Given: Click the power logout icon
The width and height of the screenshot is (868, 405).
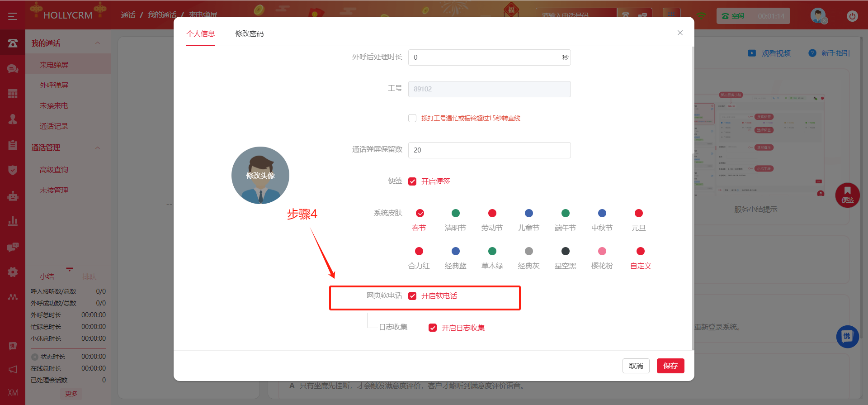Looking at the screenshot, I should tap(852, 16).
